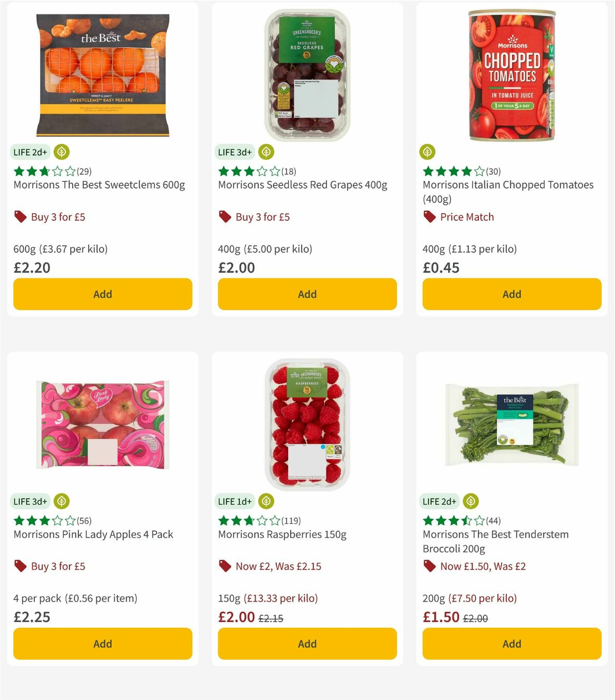Add Morrisons Raspberries 150g to basket
615x700 pixels.
[x=307, y=644]
